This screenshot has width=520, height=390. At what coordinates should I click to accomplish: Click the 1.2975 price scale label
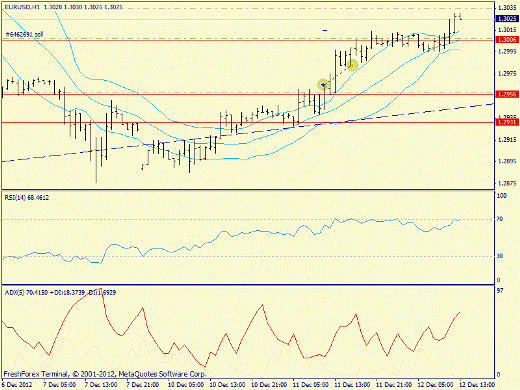[x=508, y=73]
